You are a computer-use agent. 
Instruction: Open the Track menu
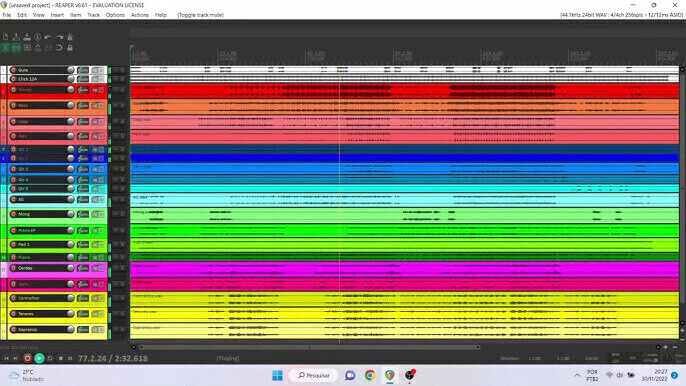[93, 15]
